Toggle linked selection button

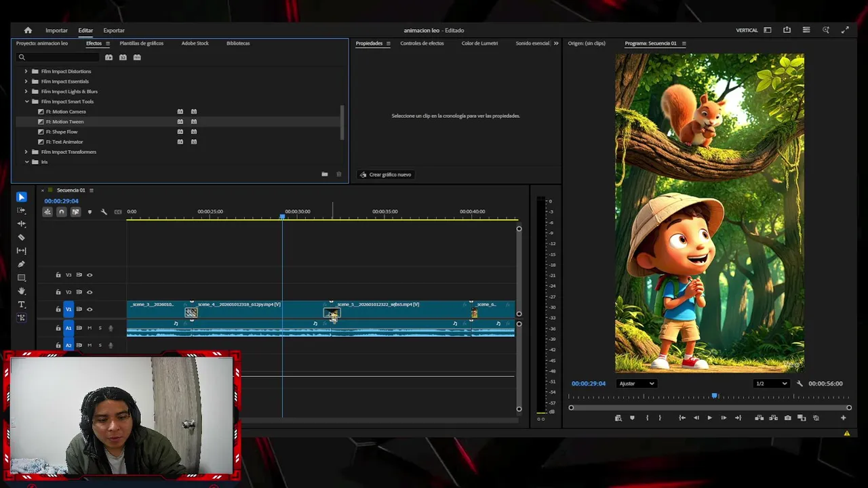point(75,212)
